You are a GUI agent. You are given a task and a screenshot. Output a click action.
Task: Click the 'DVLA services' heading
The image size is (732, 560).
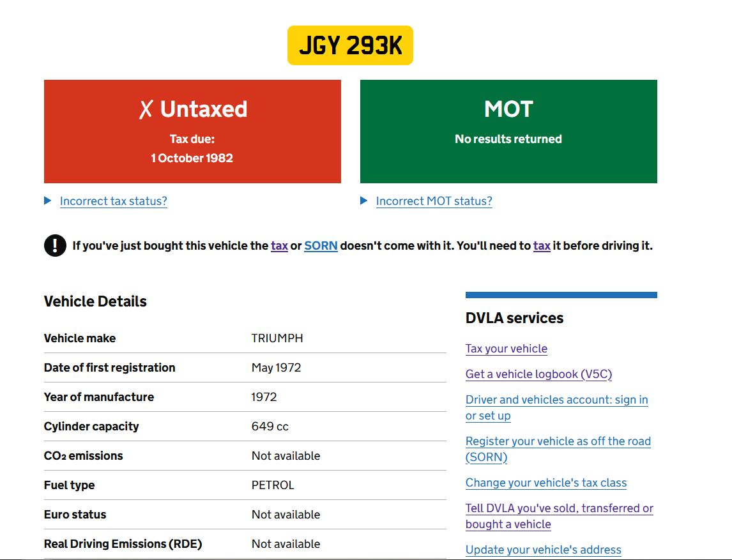click(514, 318)
